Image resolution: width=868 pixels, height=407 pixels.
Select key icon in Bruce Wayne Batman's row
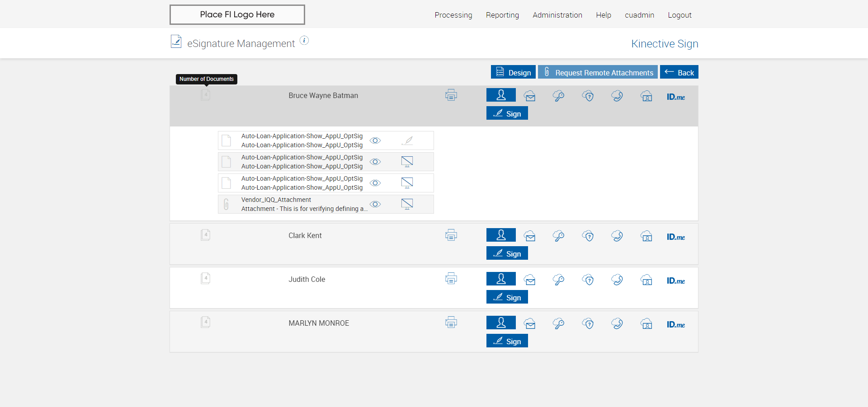(559, 96)
